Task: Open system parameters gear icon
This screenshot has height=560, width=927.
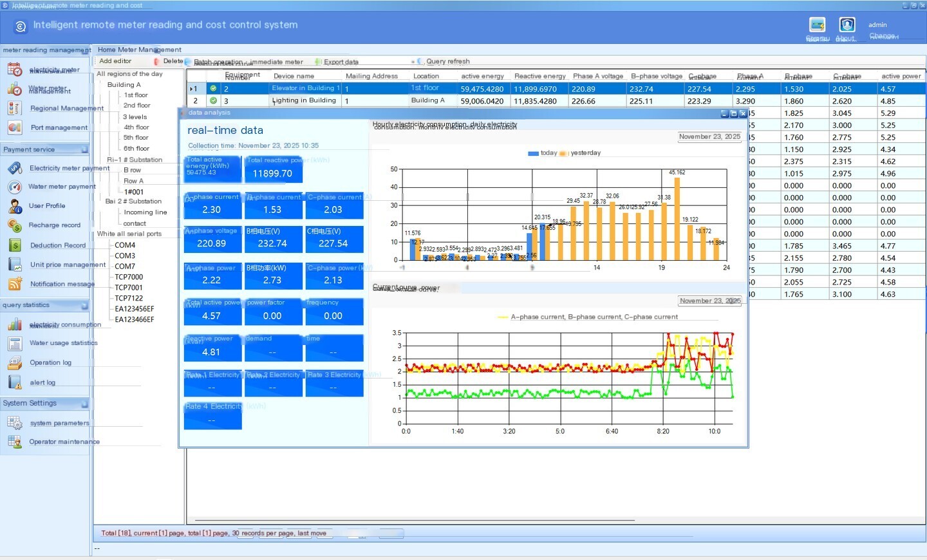Action: pyautogui.click(x=14, y=423)
